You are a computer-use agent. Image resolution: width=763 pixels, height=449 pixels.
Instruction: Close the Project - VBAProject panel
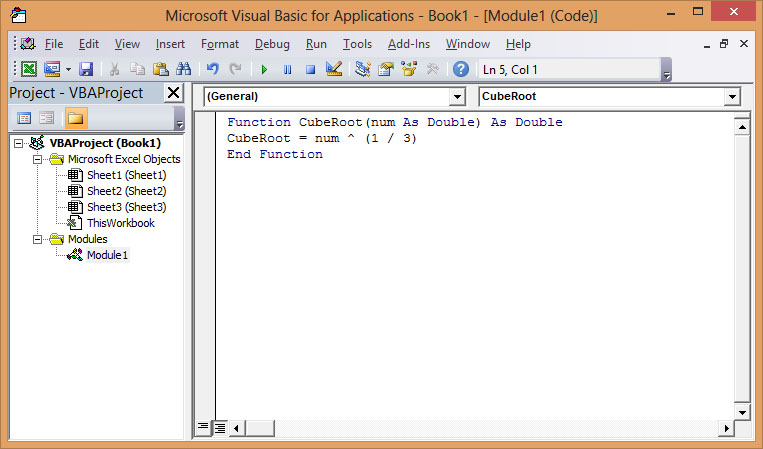pos(173,93)
